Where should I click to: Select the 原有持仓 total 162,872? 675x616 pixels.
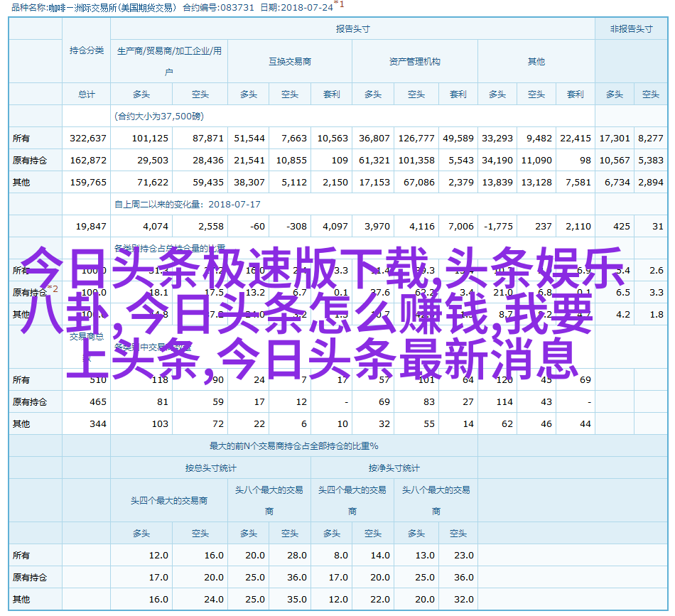tap(88, 160)
